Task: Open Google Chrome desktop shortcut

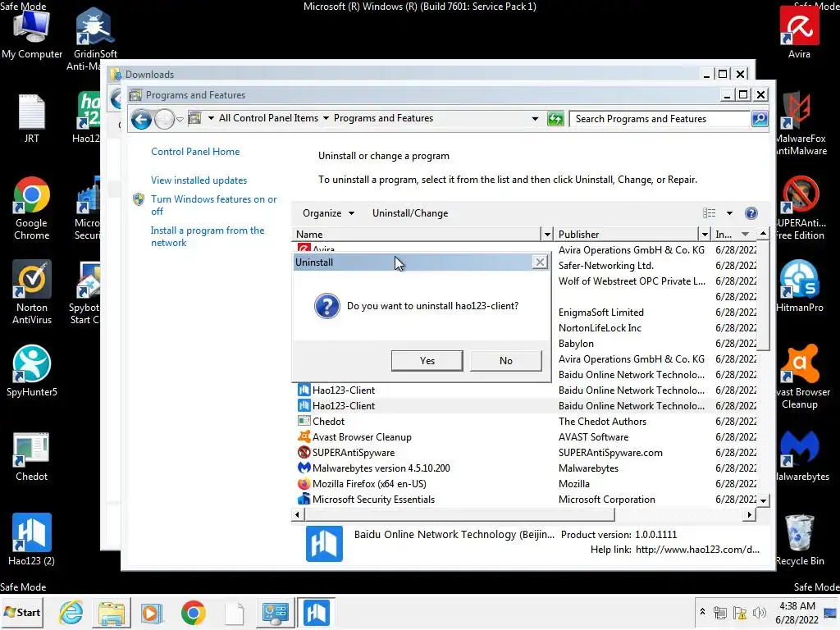Action: (x=32, y=208)
